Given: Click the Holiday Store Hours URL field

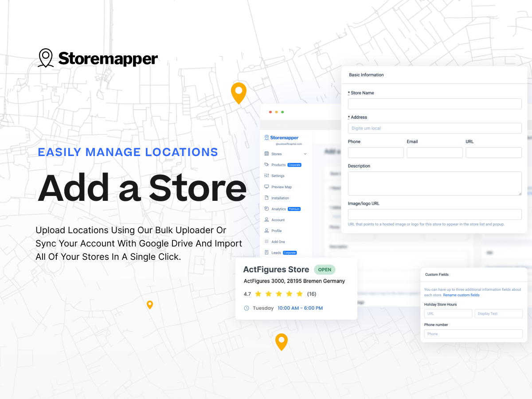Looking at the screenshot, I should pos(448,313).
